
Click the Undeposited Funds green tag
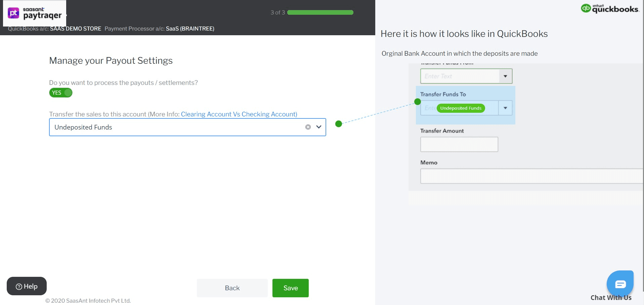461,108
